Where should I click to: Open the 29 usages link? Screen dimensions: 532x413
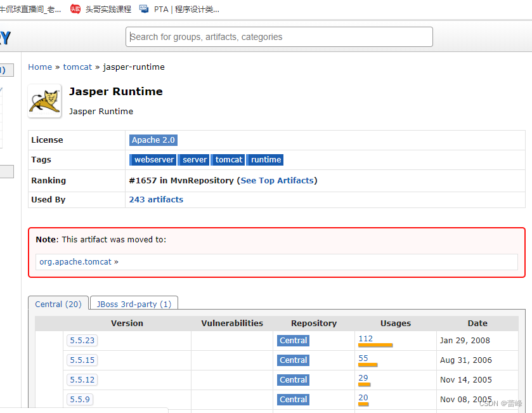363,377
